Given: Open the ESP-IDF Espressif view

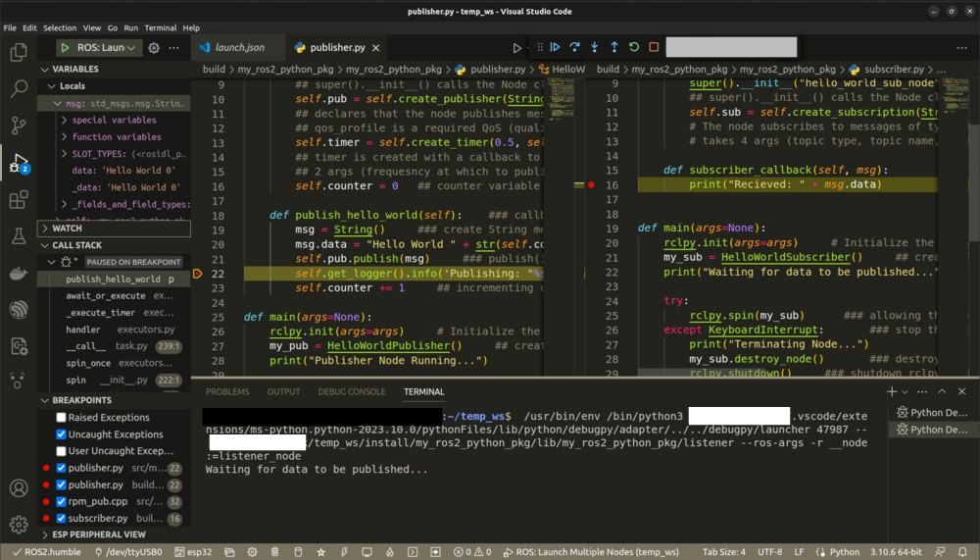Looking at the screenshot, I should [x=19, y=309].
